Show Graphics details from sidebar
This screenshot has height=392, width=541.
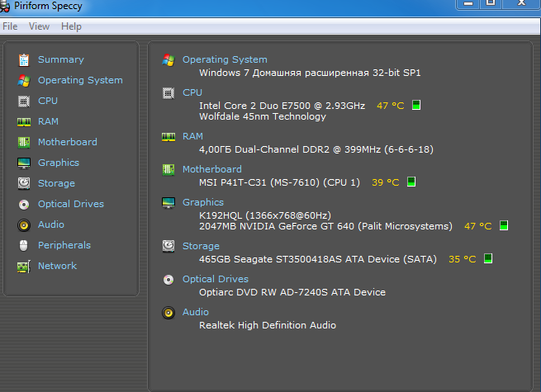pos(59,163)
